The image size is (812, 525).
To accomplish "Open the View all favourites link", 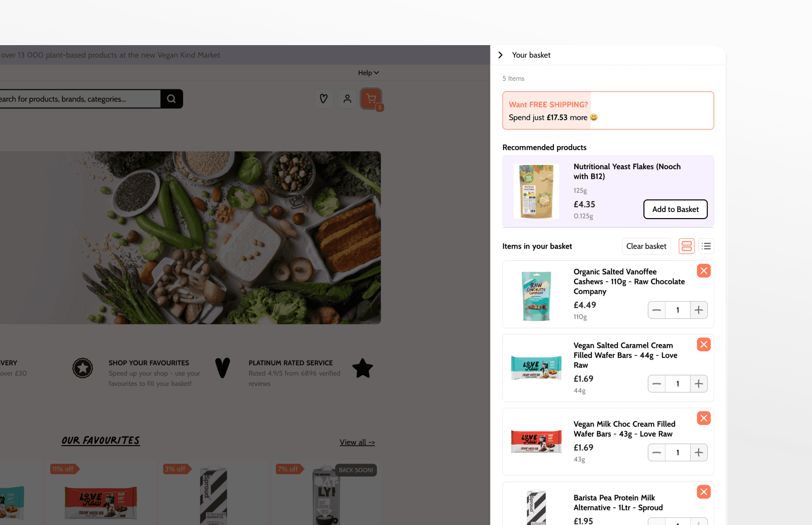I will tap(357, 442).
